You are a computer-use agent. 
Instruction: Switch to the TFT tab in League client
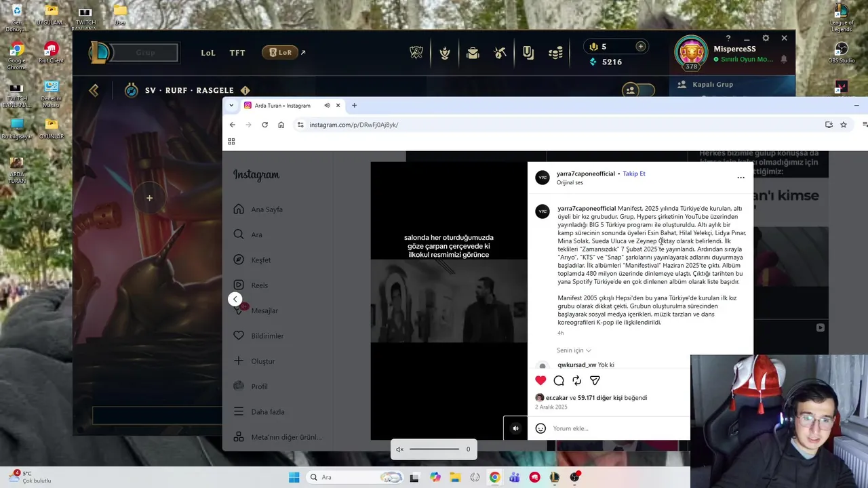[237, 53]
